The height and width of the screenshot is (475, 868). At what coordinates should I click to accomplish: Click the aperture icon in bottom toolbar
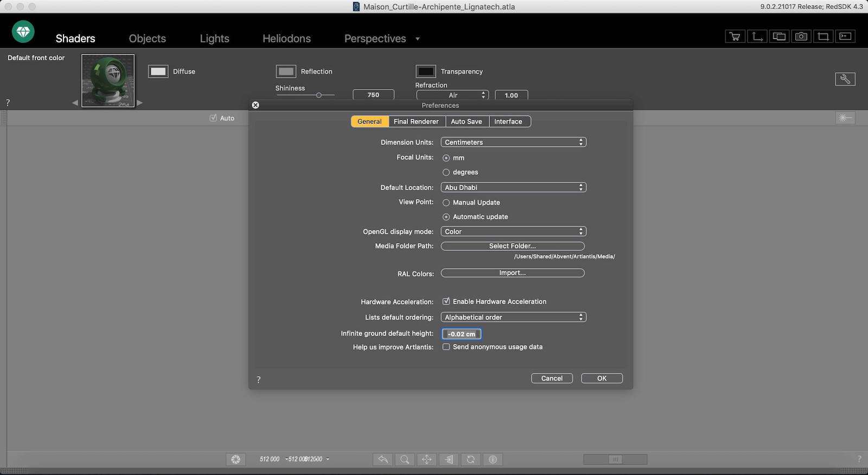point(235,459)
